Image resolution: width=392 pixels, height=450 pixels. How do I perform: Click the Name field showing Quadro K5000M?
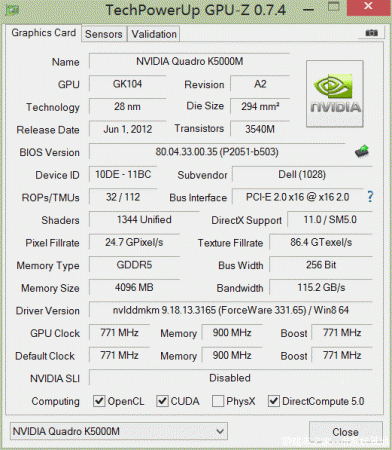pos(189,61)
